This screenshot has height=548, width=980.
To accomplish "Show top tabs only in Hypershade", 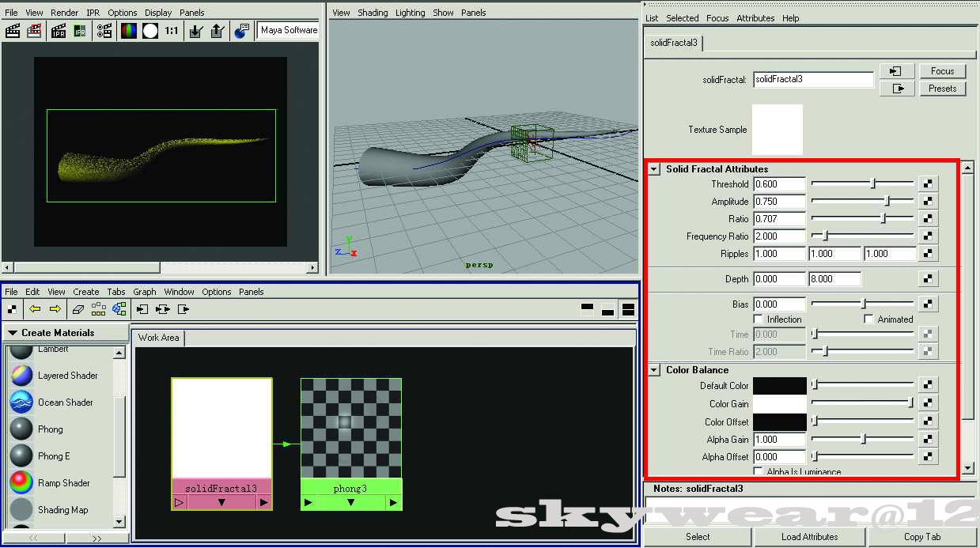I will pyautogui.click(x=587, y=309).
